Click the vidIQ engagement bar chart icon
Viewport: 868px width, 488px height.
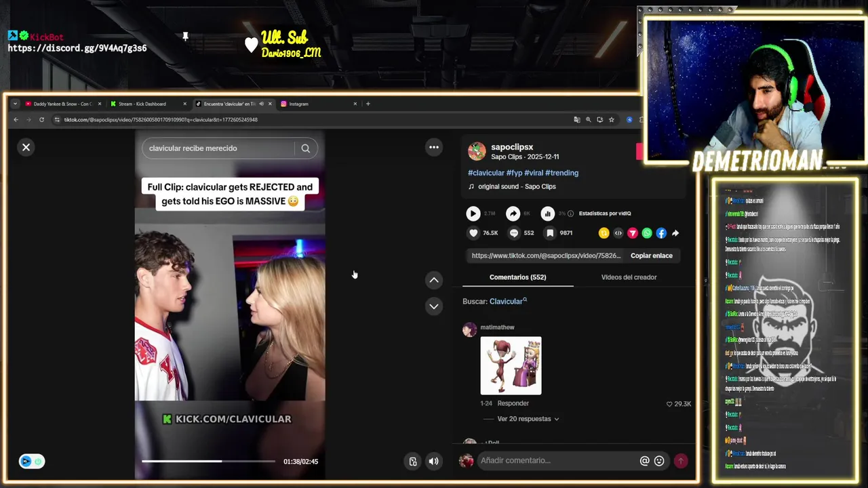[x=547, y=213]
